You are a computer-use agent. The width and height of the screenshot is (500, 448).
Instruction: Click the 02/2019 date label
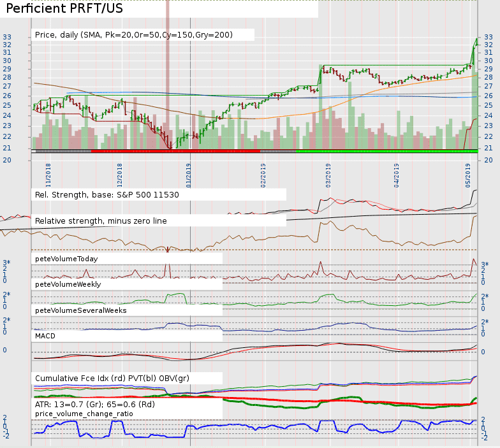click(263, 175)
